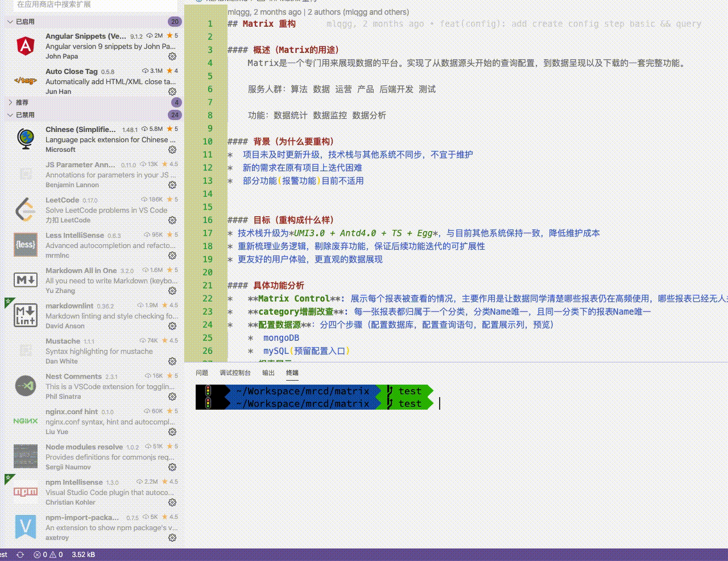Screen dimensions: 728x561
Task: Click the errors counter in the status bar
Action: coord(40,555)
